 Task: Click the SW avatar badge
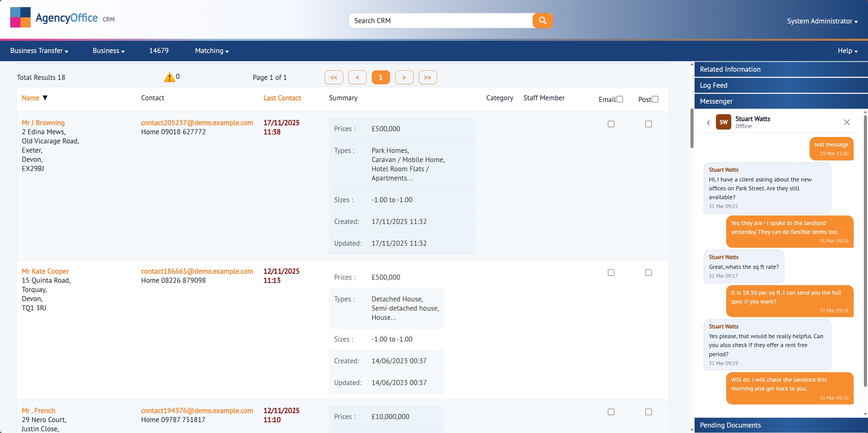[723, 122]
